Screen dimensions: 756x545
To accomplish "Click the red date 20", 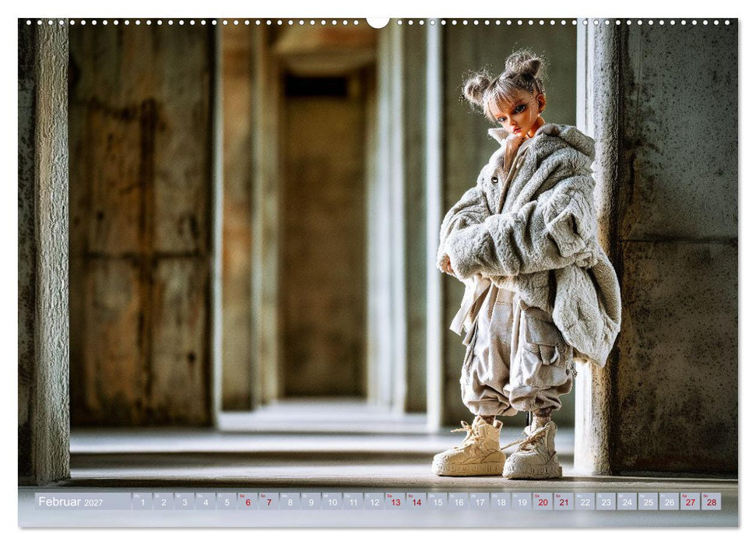I will pos(543,501).
